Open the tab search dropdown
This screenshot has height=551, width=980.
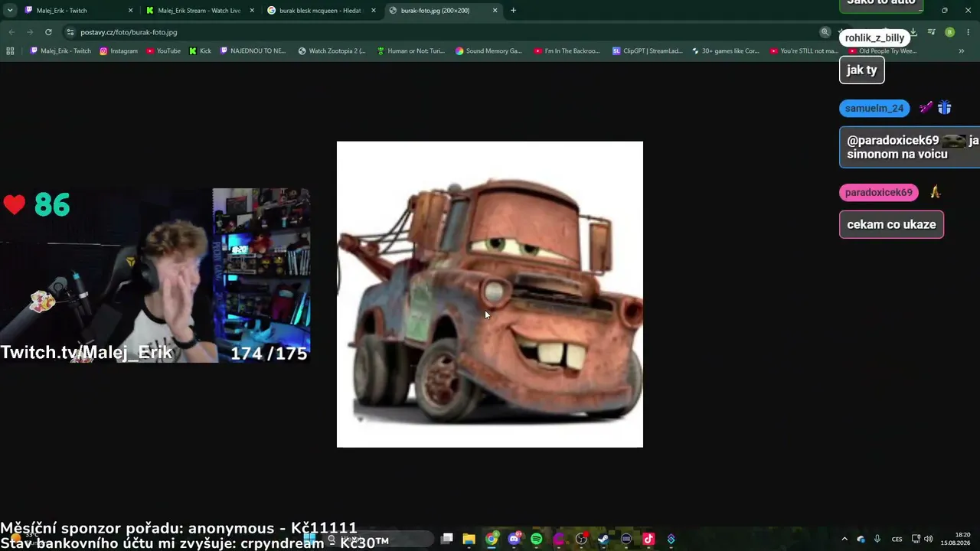point(10,10)
